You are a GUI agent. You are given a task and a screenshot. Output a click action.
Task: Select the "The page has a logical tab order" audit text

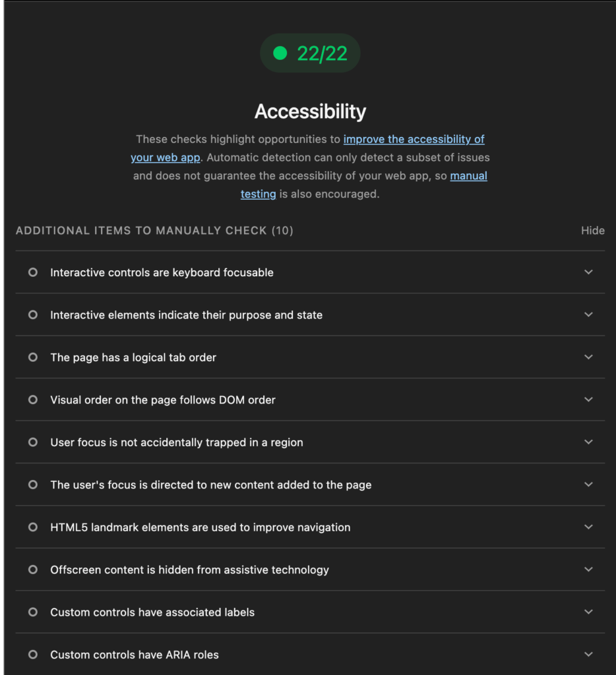(133, 357)
